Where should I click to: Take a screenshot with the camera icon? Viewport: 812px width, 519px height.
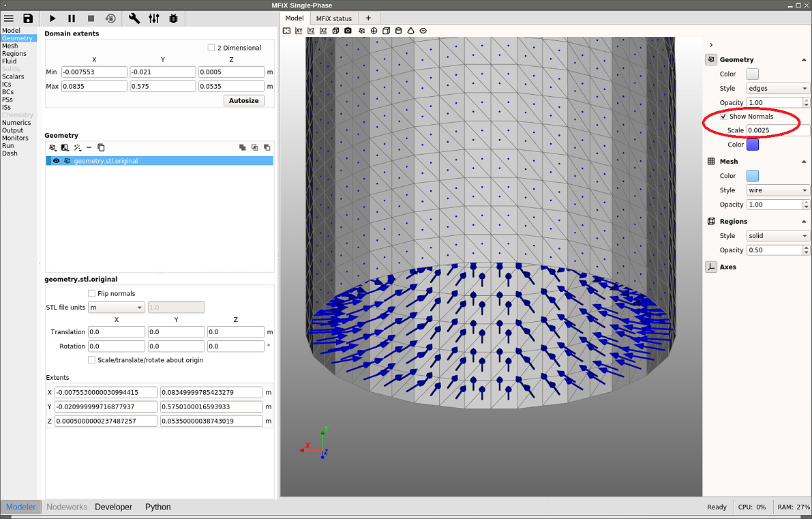click(x=348, y=30)
